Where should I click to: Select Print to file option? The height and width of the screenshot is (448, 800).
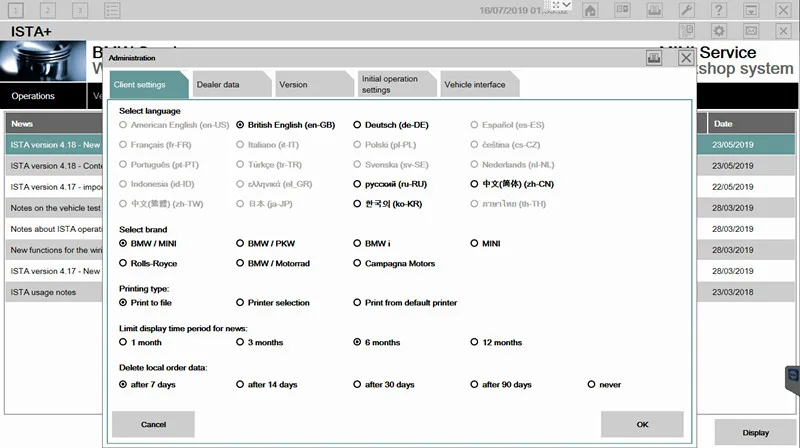click(x=145, y=303)
